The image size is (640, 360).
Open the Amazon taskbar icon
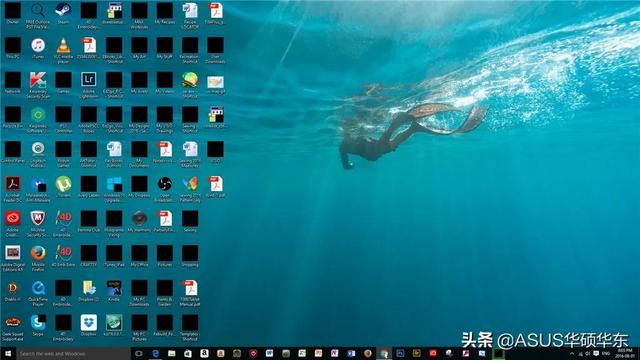(x=204, y=353)
